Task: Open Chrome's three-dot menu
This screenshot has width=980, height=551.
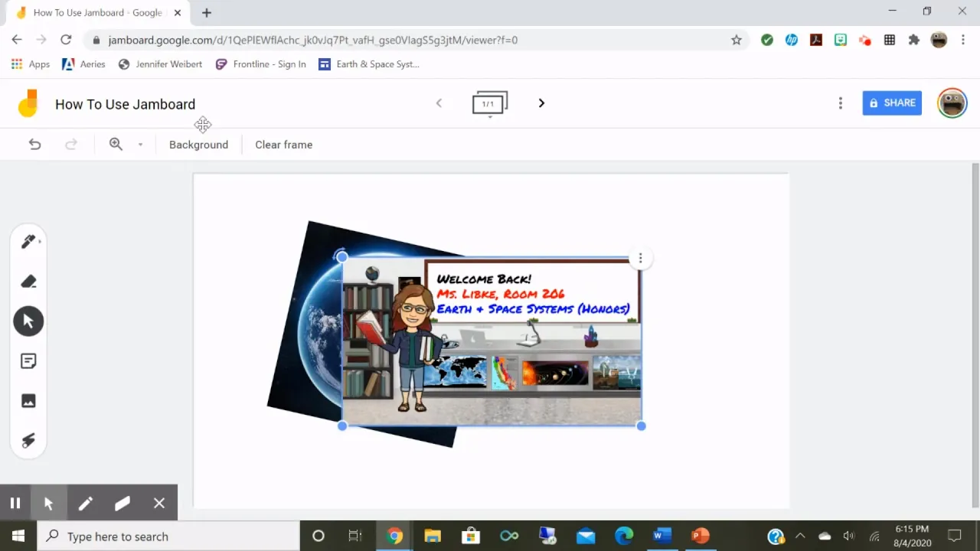Action: [964, 40]
